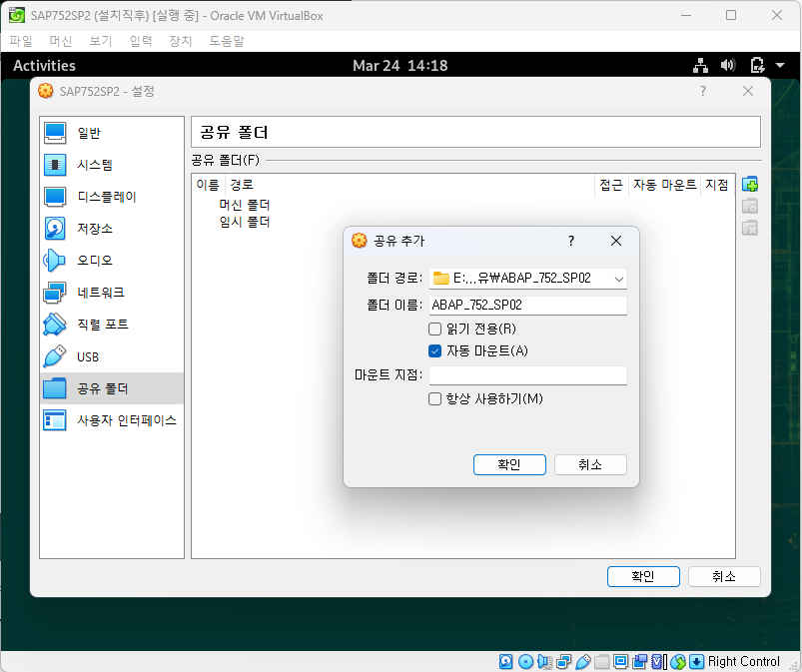Open the 네트워크 settings category
The height and width of the screenshot is (672, 802).
[112, 293]
